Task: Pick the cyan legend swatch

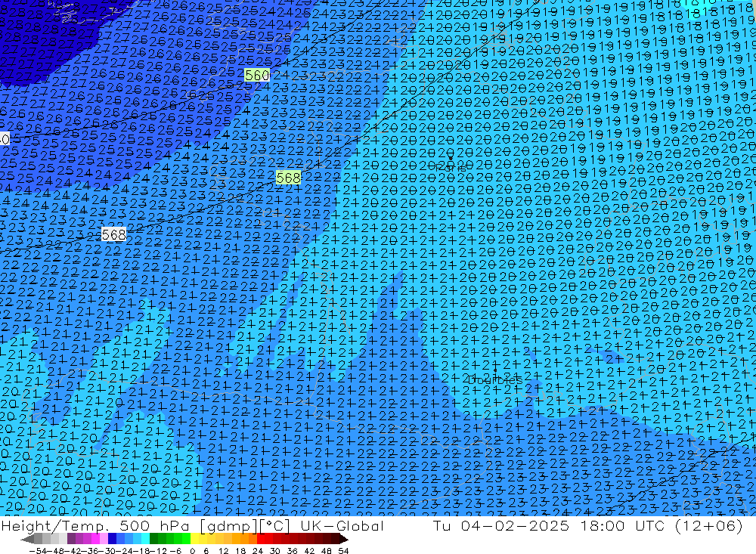Action: pos(145,539)
